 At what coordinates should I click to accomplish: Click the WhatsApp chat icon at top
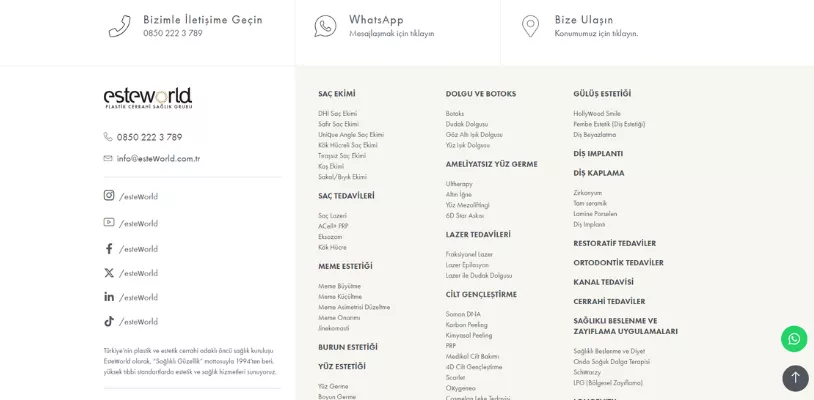click(x=325, y=26)
